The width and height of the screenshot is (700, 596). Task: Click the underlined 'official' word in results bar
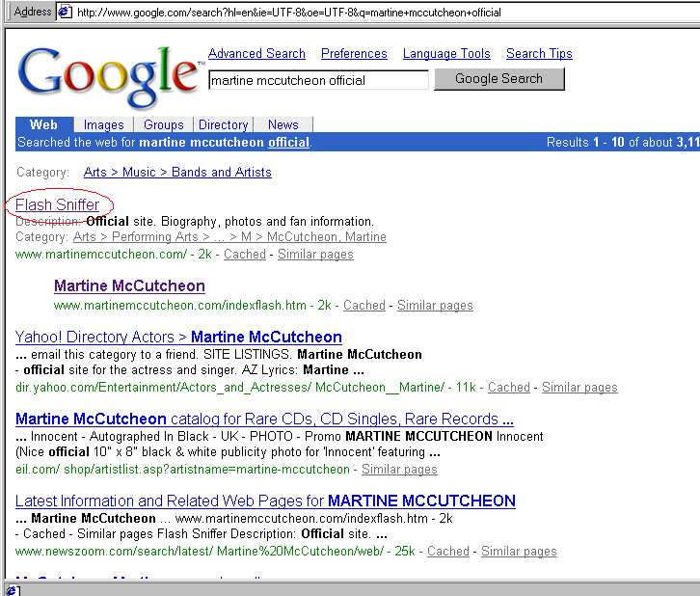click(x=288, y=143)
